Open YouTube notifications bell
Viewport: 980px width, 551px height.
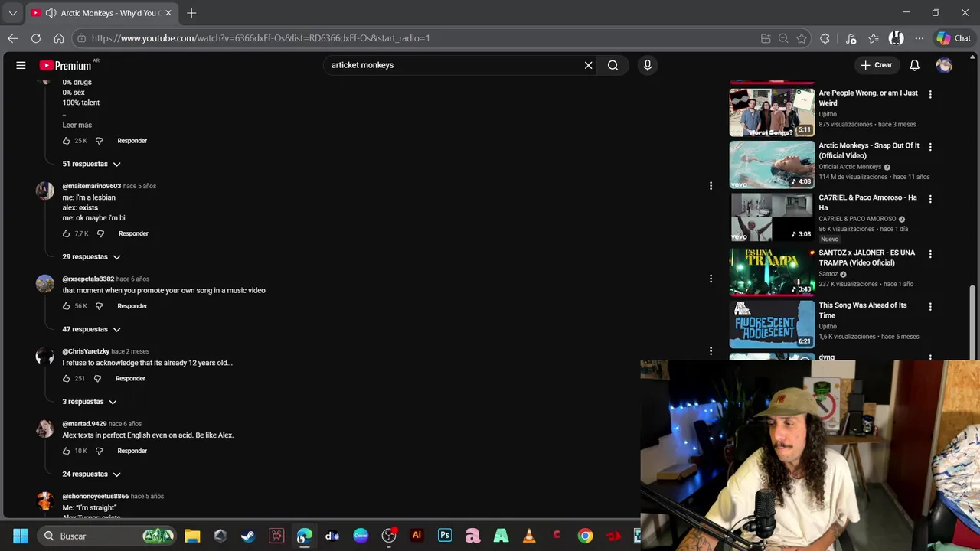(914, 65)
